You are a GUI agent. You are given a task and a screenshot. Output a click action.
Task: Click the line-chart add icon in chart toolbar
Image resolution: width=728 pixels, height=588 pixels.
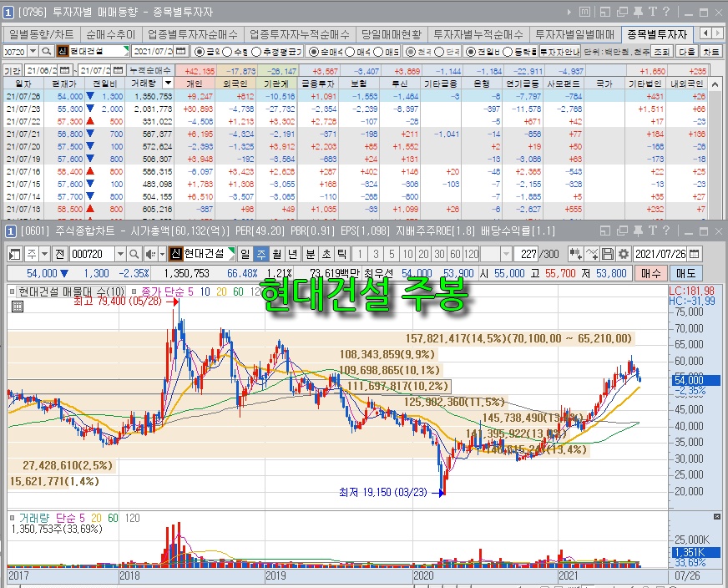click(x=591, y=254)
